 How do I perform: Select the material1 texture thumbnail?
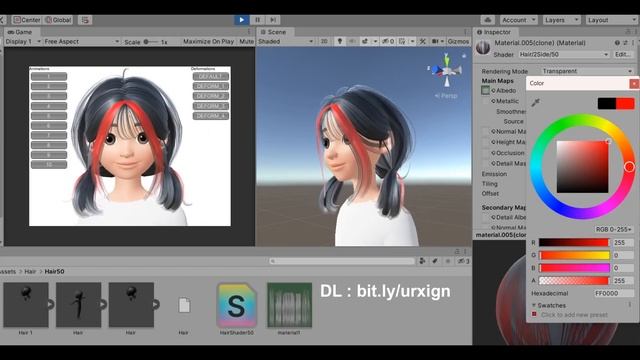tap(289, 305)
